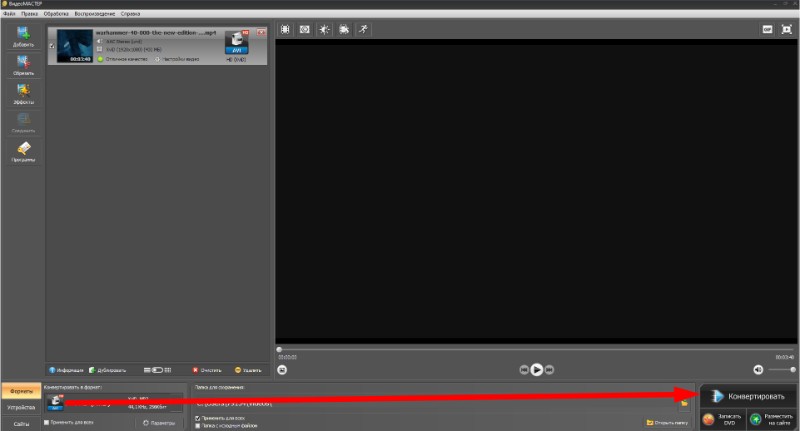Viewport: 800px width, 431px height.
Task: Click the playback timeline seek handle
Action: [279, 350]
